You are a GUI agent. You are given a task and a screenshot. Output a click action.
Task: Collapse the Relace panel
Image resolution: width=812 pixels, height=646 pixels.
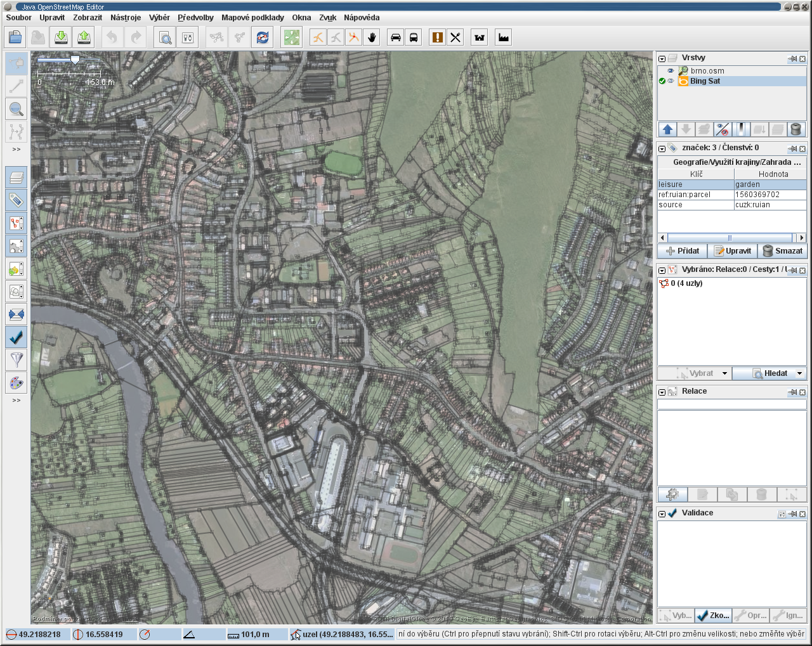point(662,392)
